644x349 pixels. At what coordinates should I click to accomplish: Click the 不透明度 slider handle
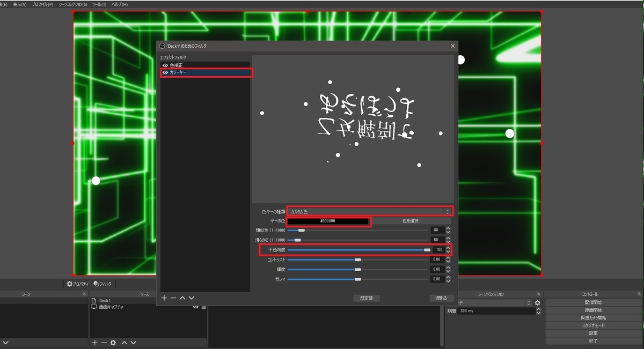(x=427, y=250)
